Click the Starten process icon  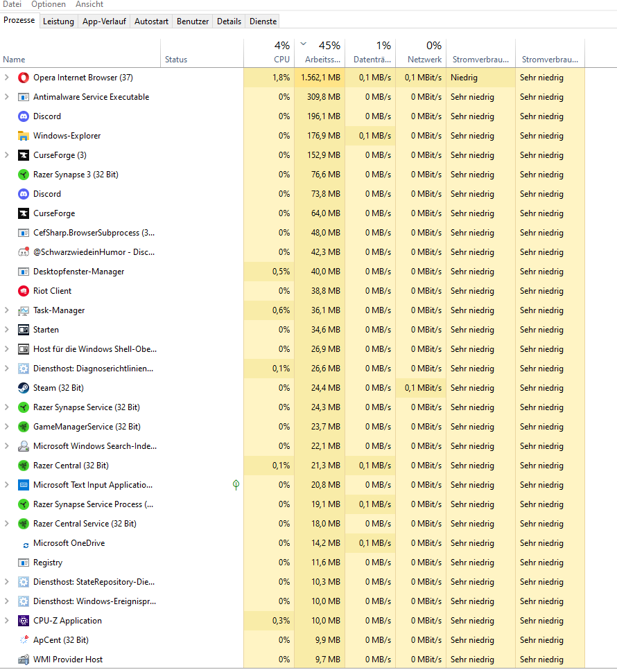point(23,330)
